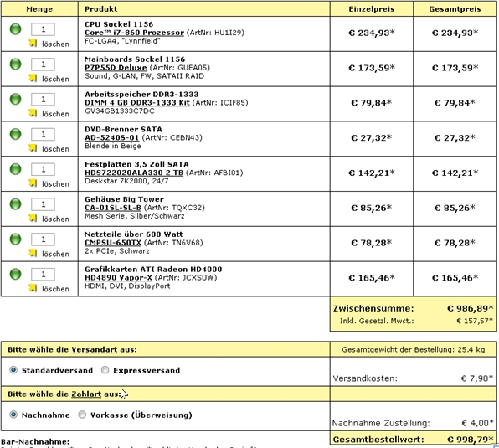The height and width of the screenshot is (448, 499).
Task: Click the Einzelpreis column header
Action: coord(372,9)
